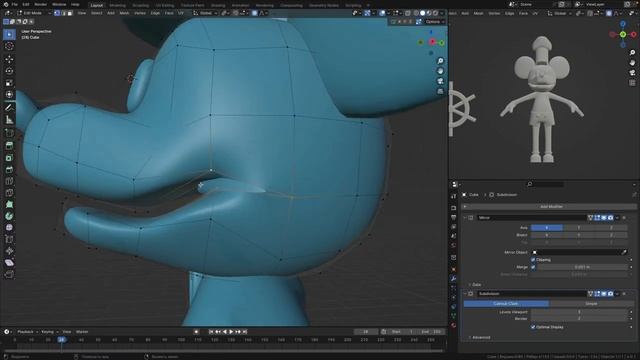Select the Shrink/Fatten tool
Viewport: 640px width, 360px height.
(x=9, y=251)
